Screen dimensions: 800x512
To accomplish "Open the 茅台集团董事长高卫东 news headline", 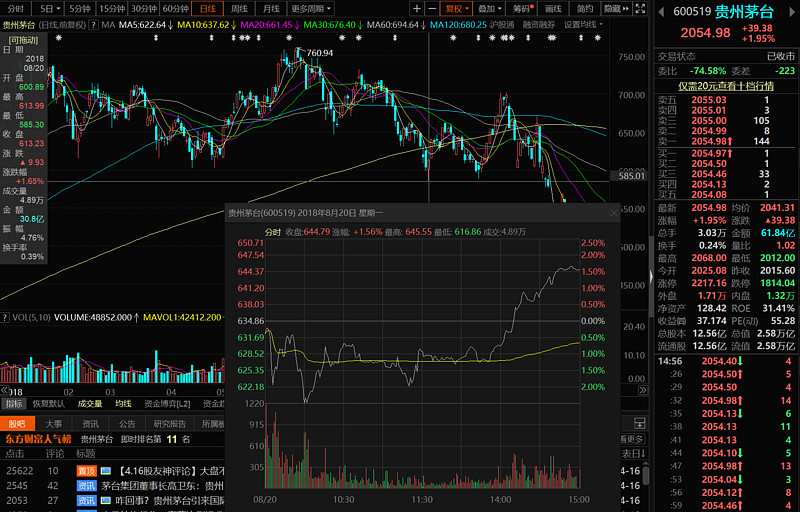I will tap(160, 485).
